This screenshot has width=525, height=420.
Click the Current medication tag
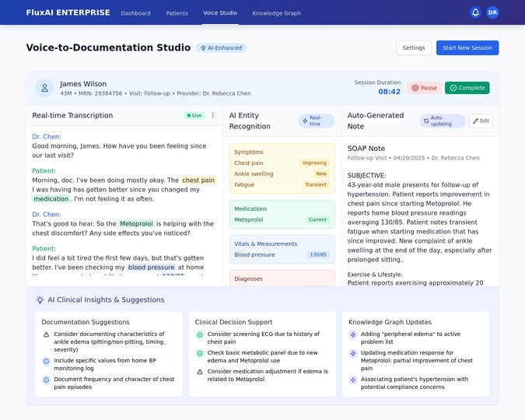tap(317, 219)
